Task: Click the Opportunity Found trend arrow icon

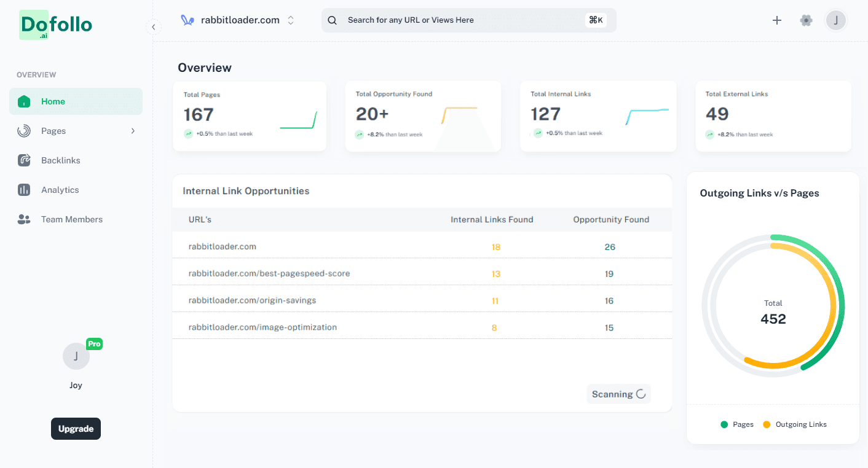Action: tap(359, 135)
